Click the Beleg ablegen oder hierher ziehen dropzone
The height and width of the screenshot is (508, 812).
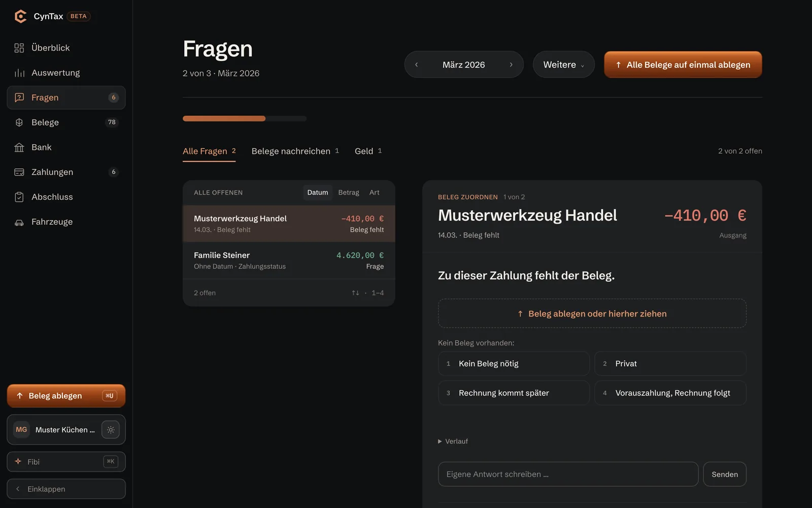point(592,313)
